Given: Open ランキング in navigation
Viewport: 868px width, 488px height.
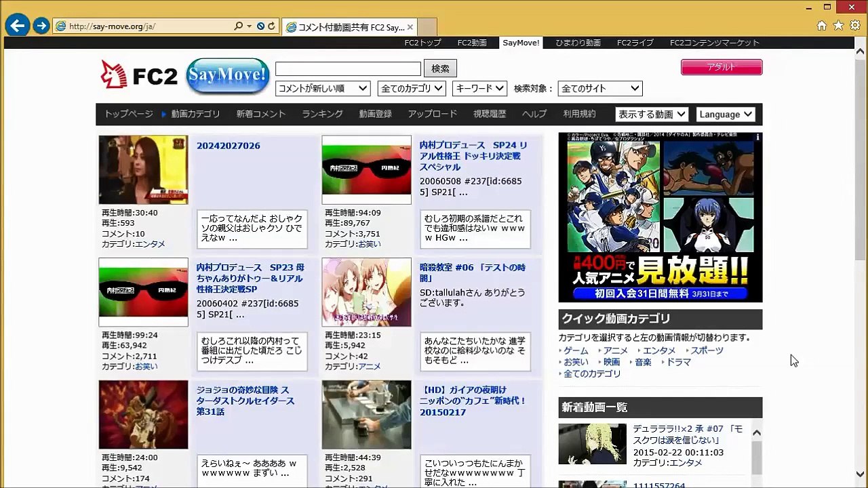Looking at the screenshot, I should tap(322, 114).
